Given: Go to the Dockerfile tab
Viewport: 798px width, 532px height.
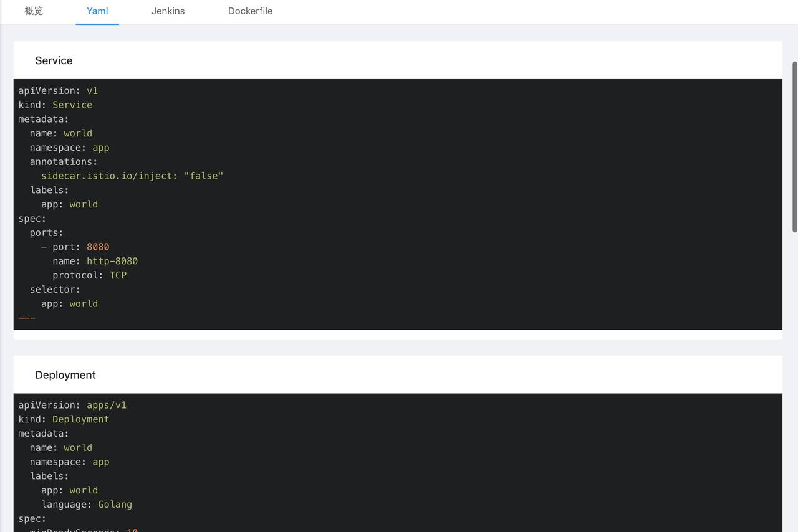Looking at the screenshot, I should [250, 11].
